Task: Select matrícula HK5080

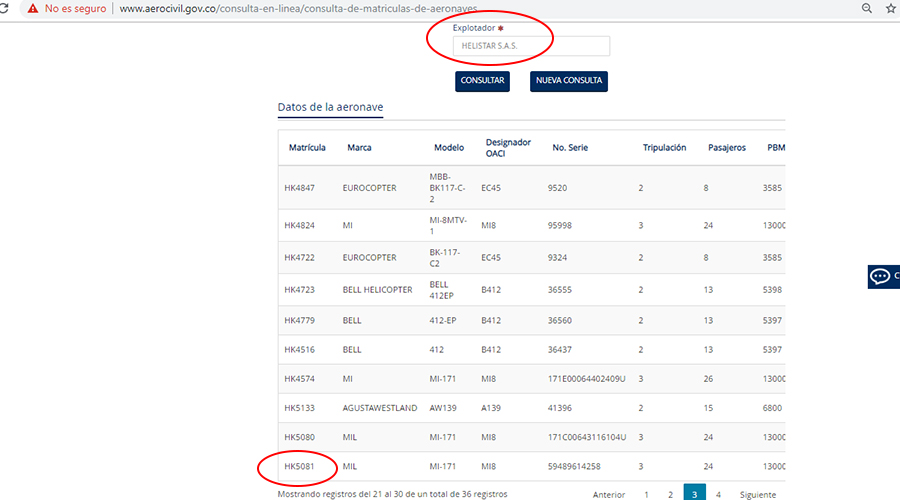Action: 300,437
